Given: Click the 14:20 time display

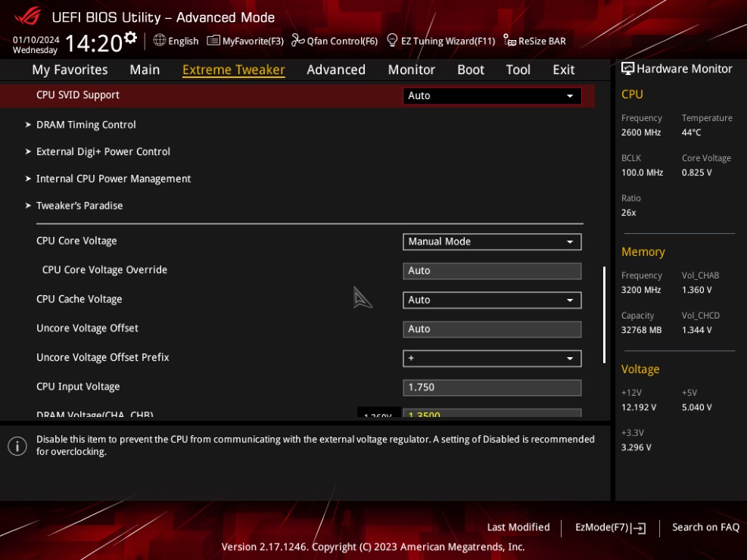Looking at the screenshot, I should click(x=94, y=43).
